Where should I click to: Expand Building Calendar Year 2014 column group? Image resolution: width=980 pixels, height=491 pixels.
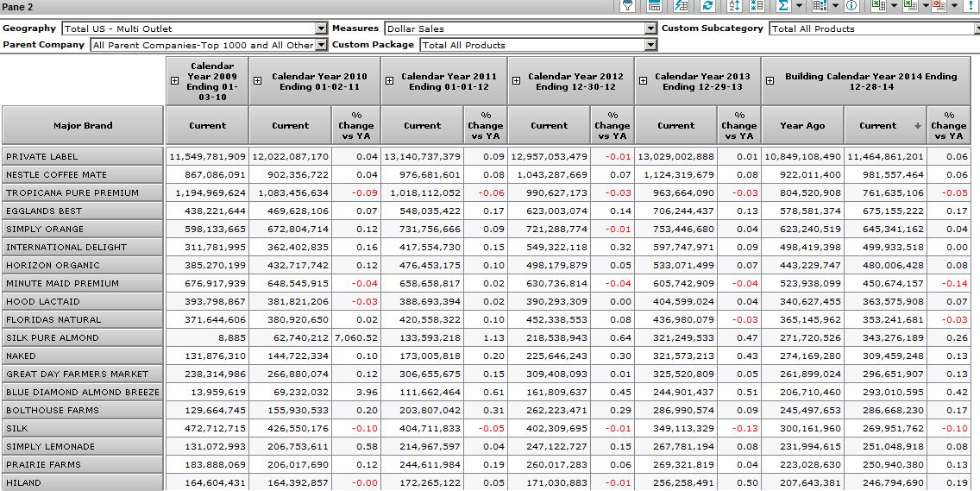(x=770, y=80)
